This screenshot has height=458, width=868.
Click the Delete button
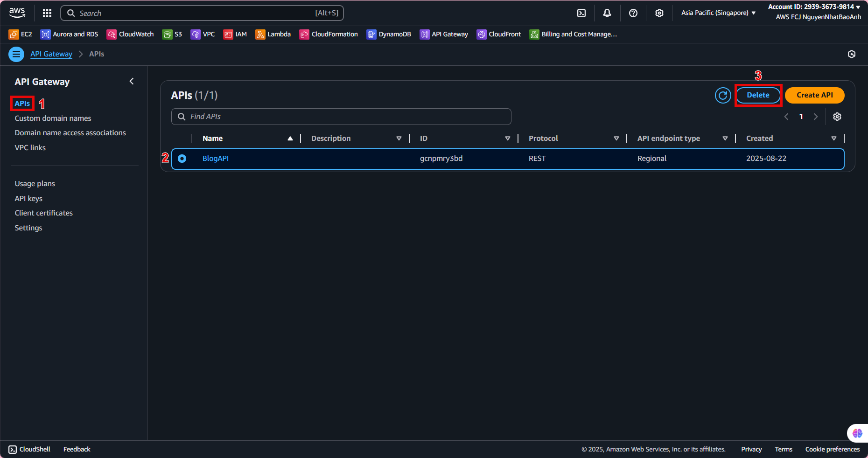[758, 95]
